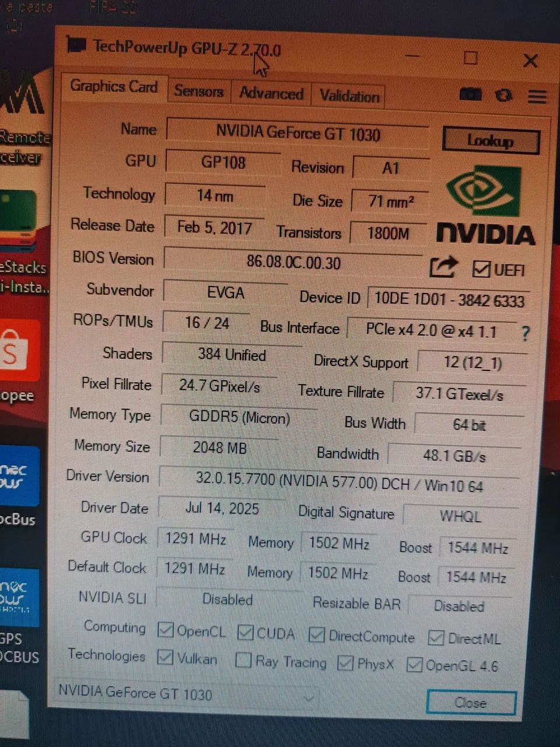Viewport: 560px width, 747px height.
Task: Click the Revision value A1
Action: pyautogui.click(x=391, y=169)
